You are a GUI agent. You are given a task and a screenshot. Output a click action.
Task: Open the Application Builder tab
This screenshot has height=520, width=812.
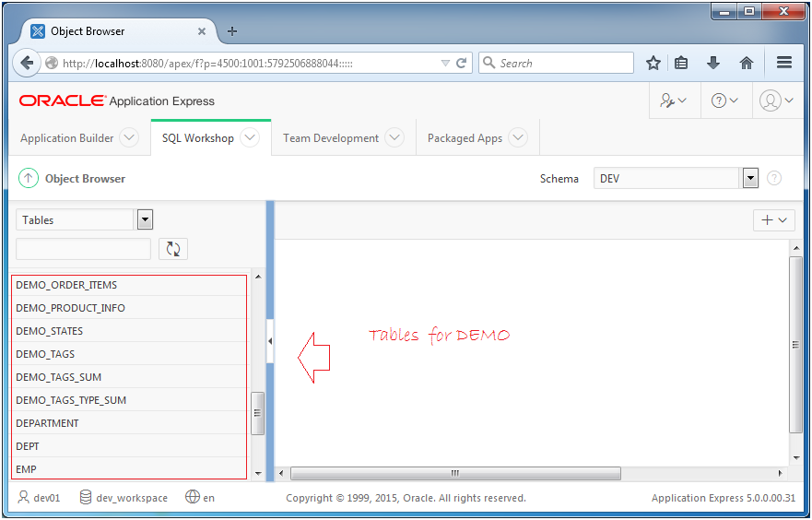66,138
